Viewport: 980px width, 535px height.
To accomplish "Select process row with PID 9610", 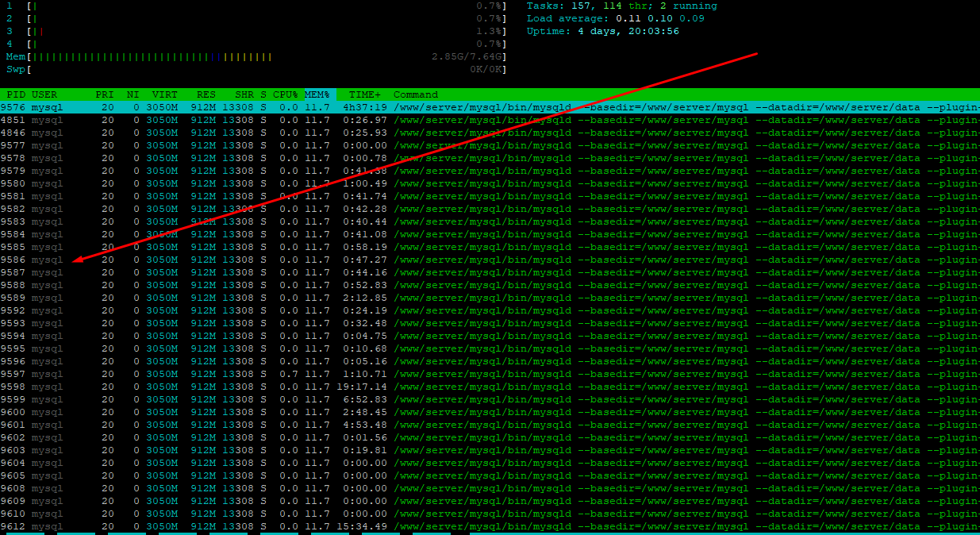I will tap(490, 514).
